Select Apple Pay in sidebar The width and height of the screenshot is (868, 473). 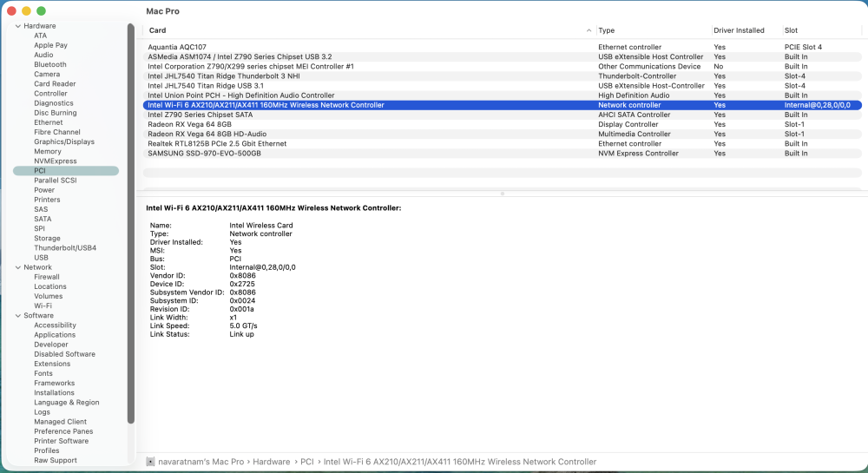click(x=50, y=45)
